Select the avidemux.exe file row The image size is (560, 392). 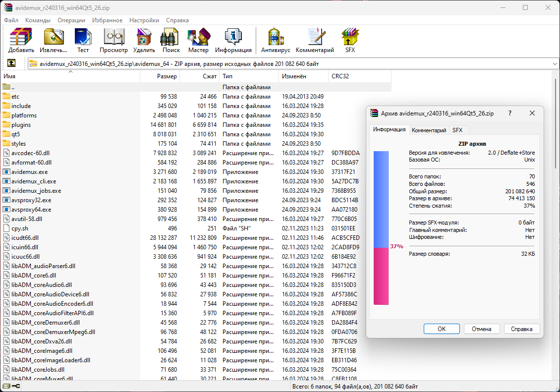coord(30,172)
